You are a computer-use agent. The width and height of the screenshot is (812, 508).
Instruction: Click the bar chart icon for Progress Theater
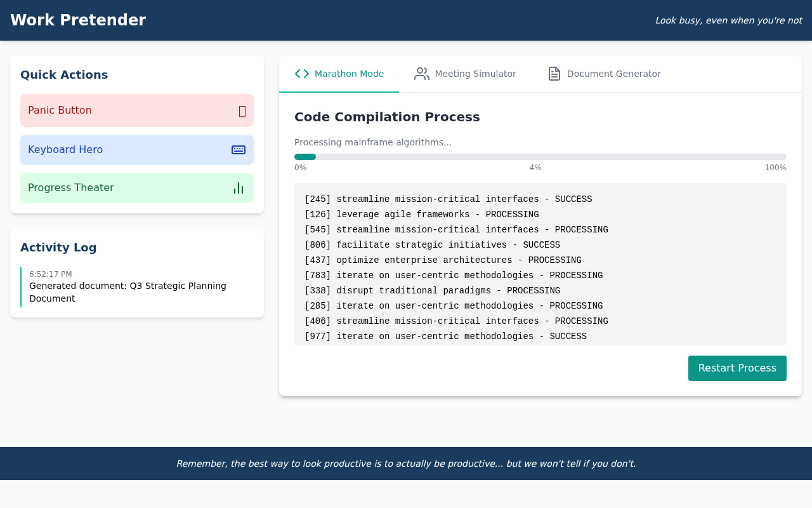pos(239,188)
